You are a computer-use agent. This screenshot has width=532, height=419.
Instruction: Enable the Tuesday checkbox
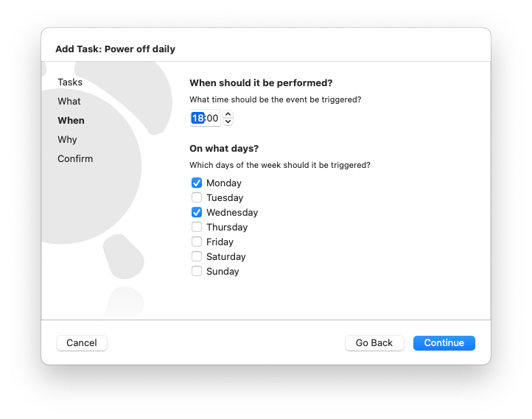tap(197, 197)
